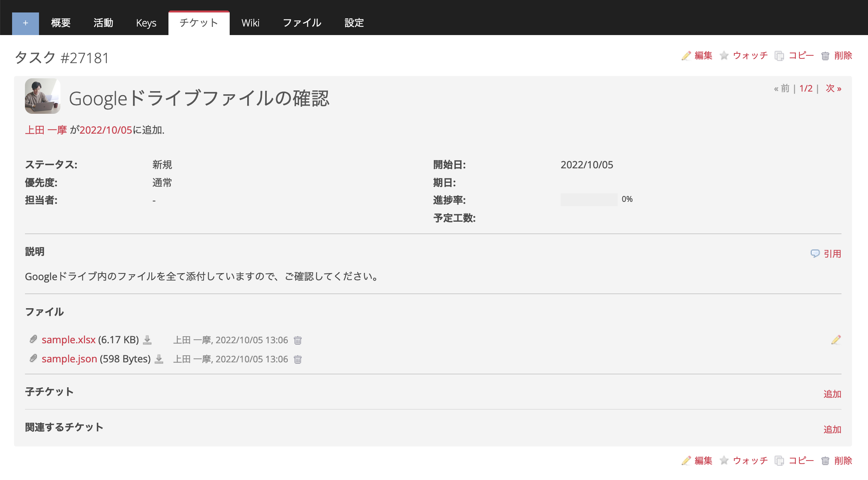This screenshot has height=480, width=868.
Task: Switch to the 活動 tab
Action: tap(103, 23)
